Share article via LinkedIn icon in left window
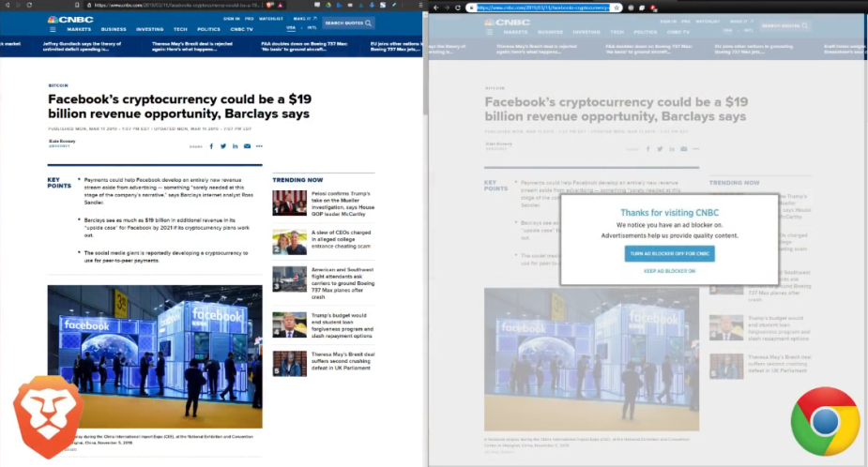This screenshot has height=467, width=868. coord(236,146)
